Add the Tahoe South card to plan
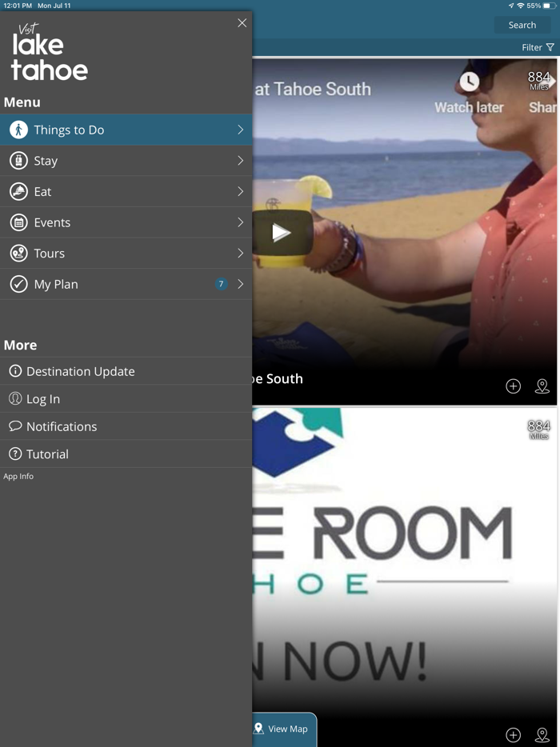 point(514,385)
